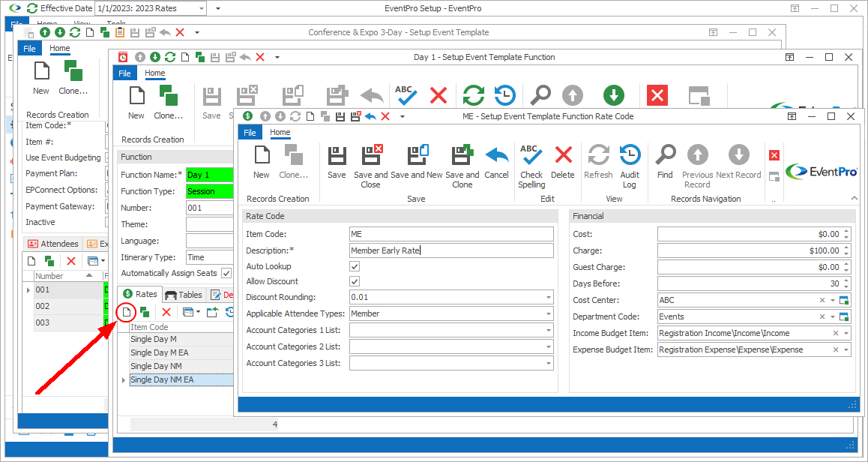The image size is (868, 462).
Task: Select Home tab in Rate Code window
Action: [280, 133]
